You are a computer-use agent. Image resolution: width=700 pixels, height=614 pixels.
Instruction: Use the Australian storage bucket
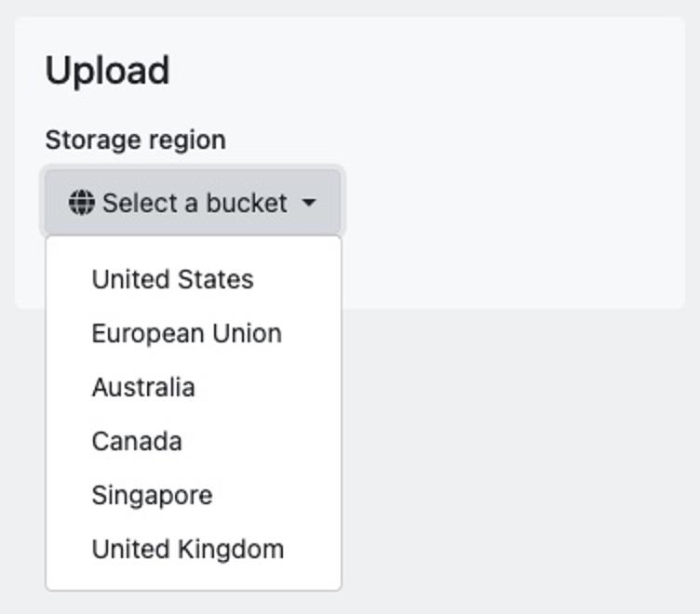[x=143, y=387]
